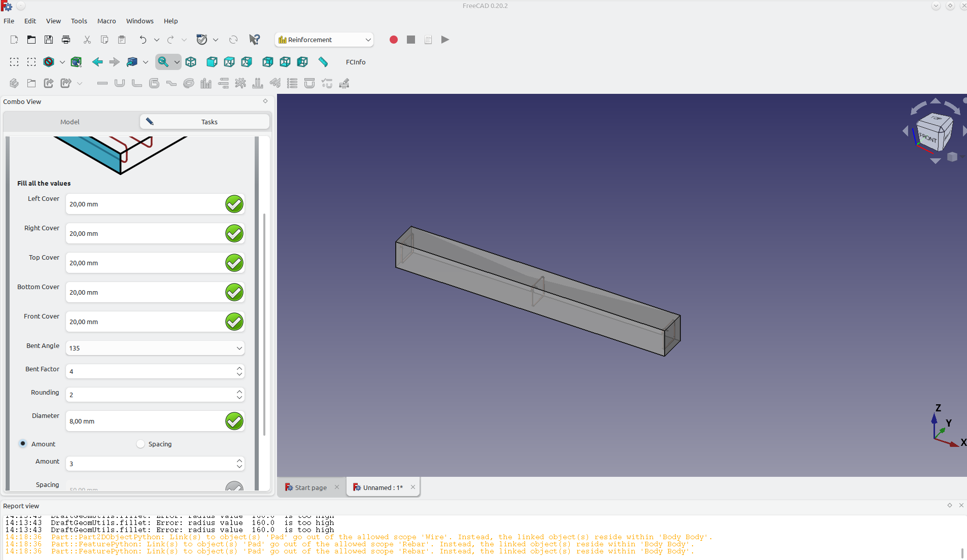
Task: Select the Amount radio button
Action: click(23, 443)
